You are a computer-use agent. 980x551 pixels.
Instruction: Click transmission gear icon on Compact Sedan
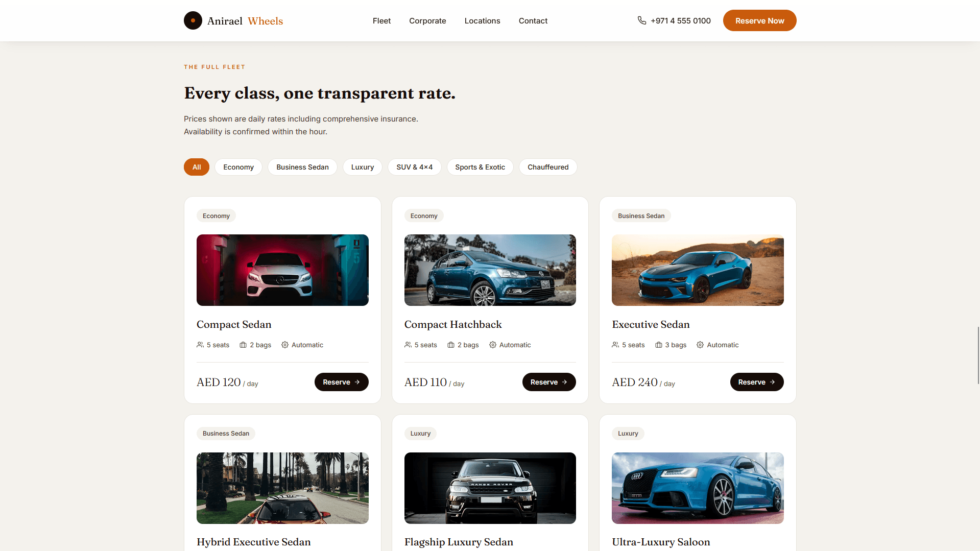pyautogui.click(x=285, y=345)
